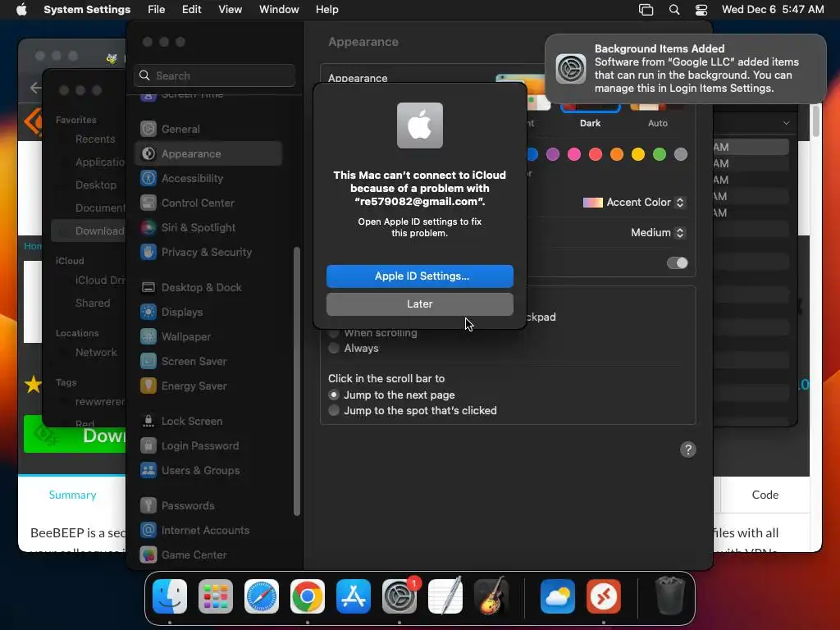The width and height of the screenshot is (840, 630).
Task: Open TextEdit from the Dock
Action: pyautogui.click(x=445, y=596)
